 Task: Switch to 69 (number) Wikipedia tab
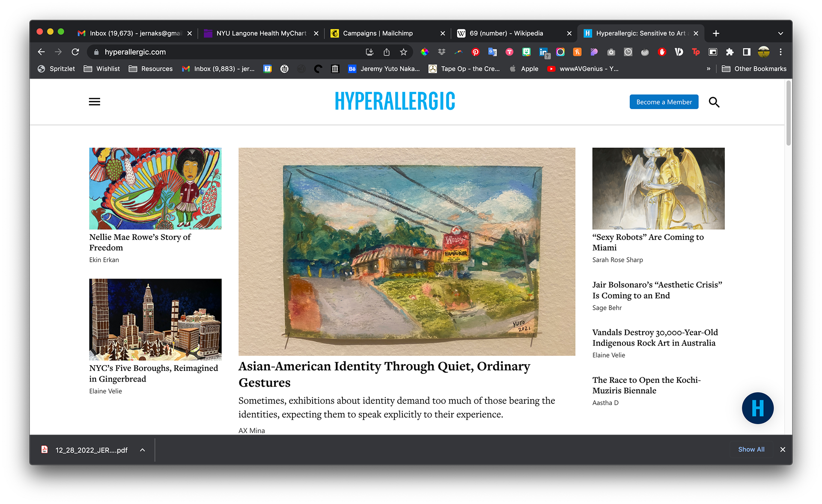[506, 33]
